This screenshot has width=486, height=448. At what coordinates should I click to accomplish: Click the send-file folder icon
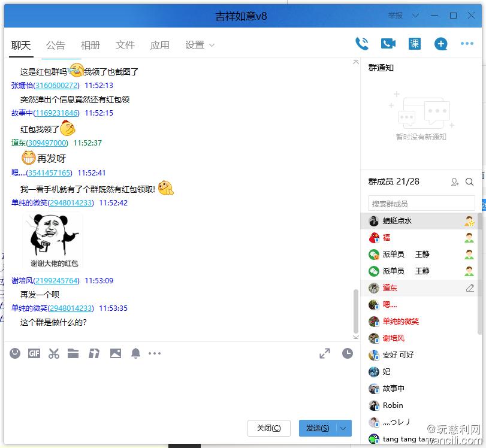click(x=73, y=353)
